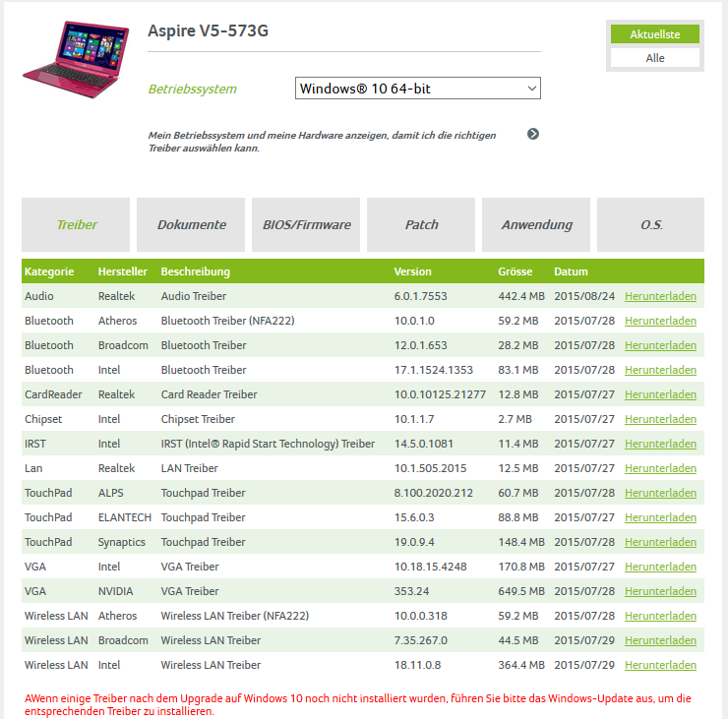Image resolution: width=728 pixels, height=719 pixels.
Task: Select version cell 6.0.1.7553
Action: [x=421, y=296]
